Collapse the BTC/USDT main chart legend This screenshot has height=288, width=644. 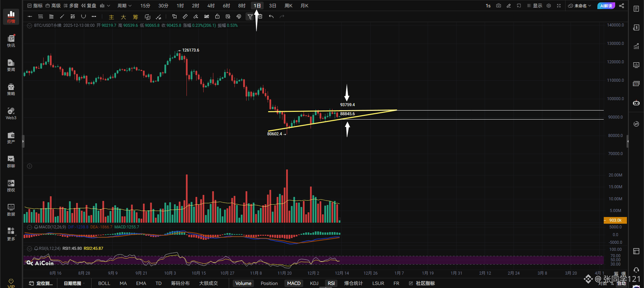click(30, 25)
